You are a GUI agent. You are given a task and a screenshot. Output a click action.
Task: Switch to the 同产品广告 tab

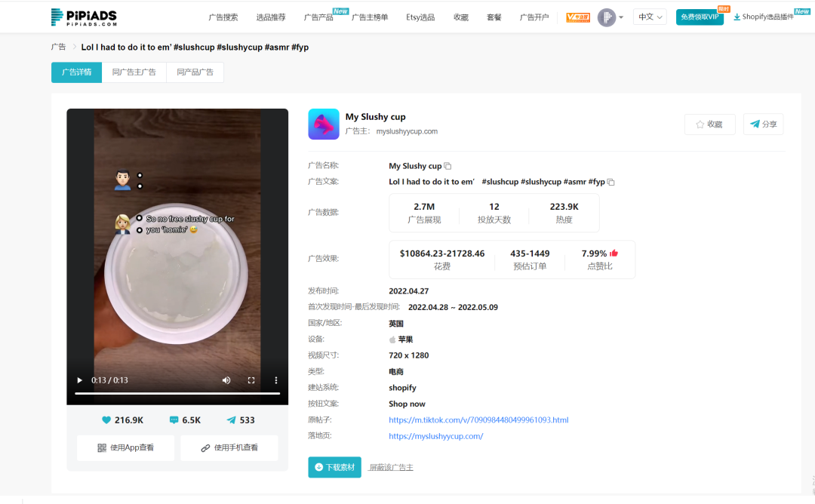[x=195, y=72]
